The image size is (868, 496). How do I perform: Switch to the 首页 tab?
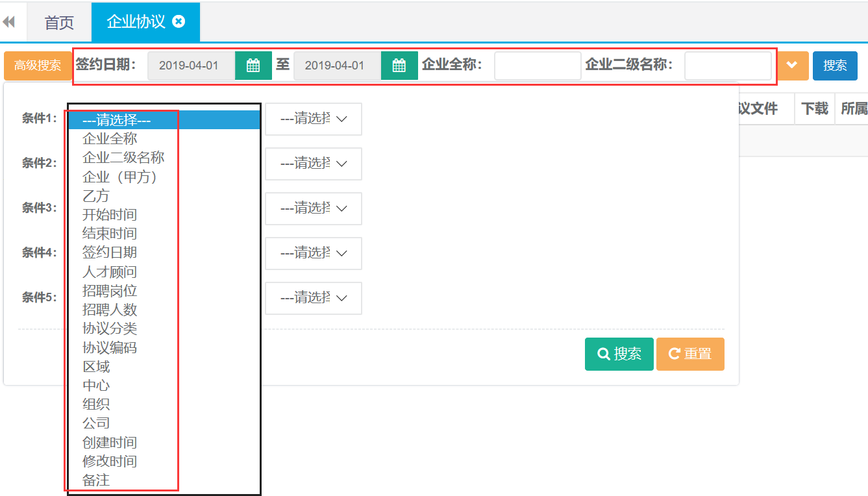click(59, 23)
